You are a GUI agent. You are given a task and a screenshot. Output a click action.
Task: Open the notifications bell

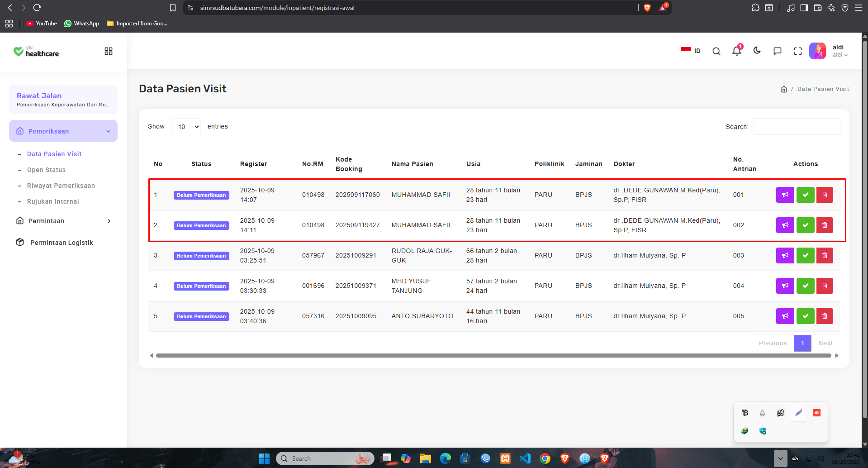point(737,51)
